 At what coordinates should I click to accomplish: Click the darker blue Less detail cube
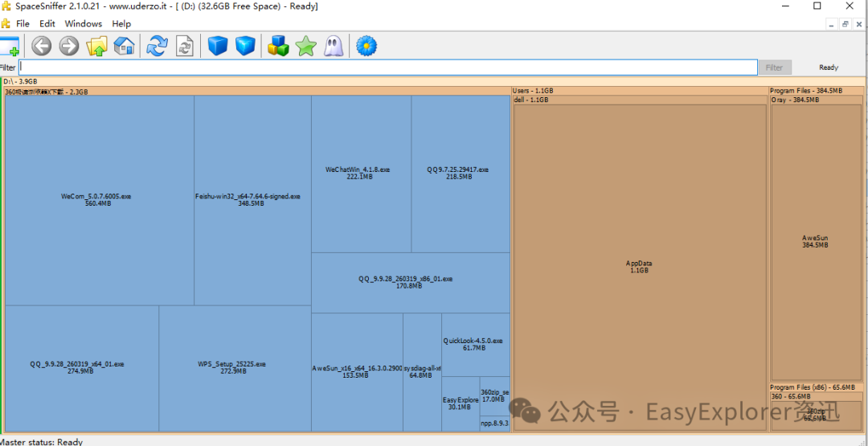pos(218,46)
